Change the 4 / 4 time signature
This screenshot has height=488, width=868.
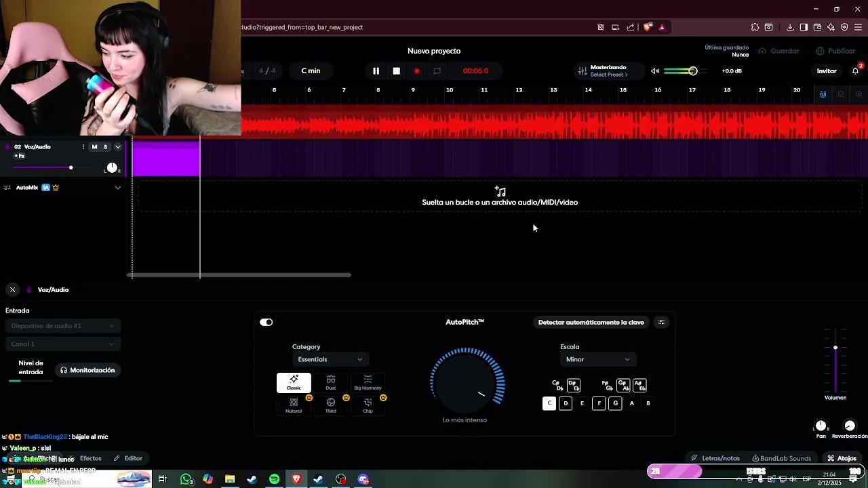point(267,71)
